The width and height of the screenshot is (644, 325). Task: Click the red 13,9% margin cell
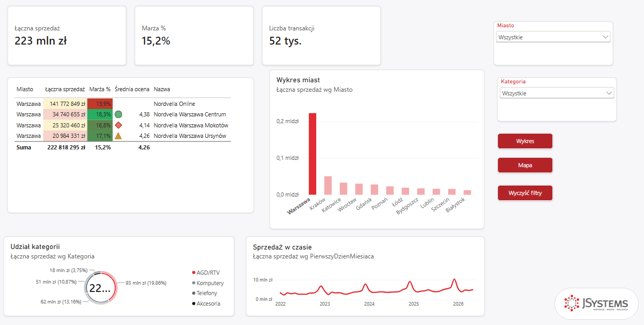tap(100, 104)
